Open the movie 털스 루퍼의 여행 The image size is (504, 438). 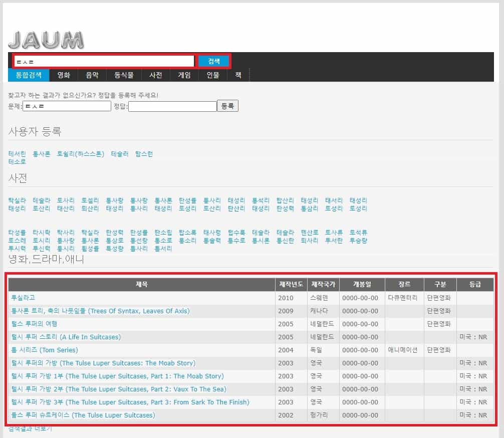pos(34,324)
